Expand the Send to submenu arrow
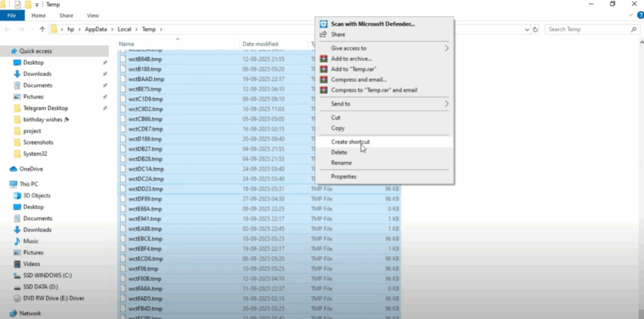The image size is (644, 319). [447, 104]
